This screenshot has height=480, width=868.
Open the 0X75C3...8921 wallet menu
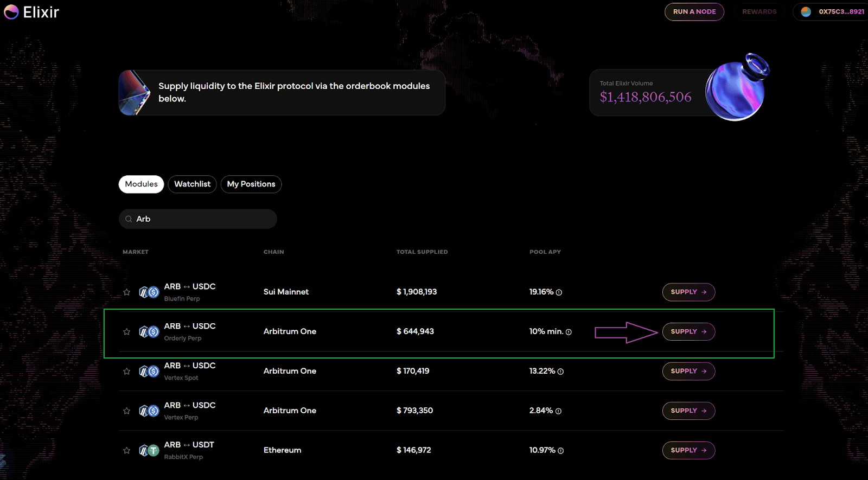tap(832, 12)
